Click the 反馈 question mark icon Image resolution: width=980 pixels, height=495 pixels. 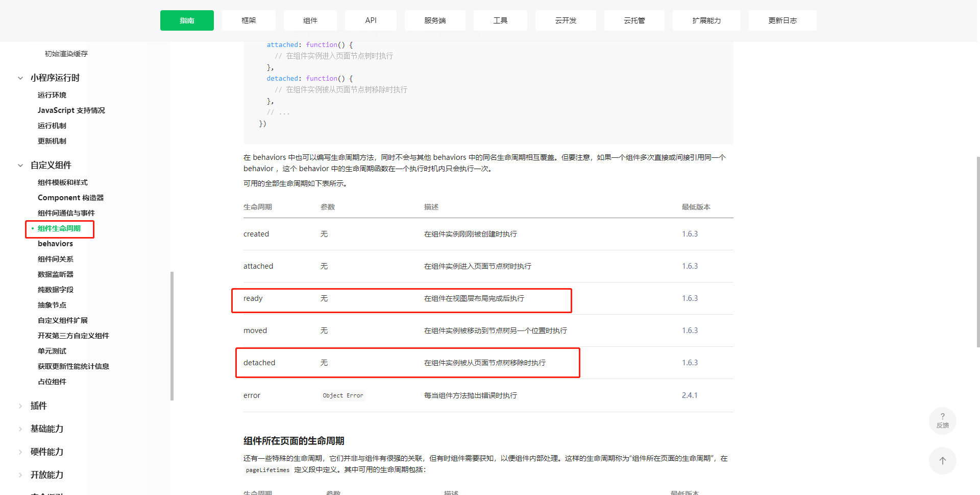[942, 420]
